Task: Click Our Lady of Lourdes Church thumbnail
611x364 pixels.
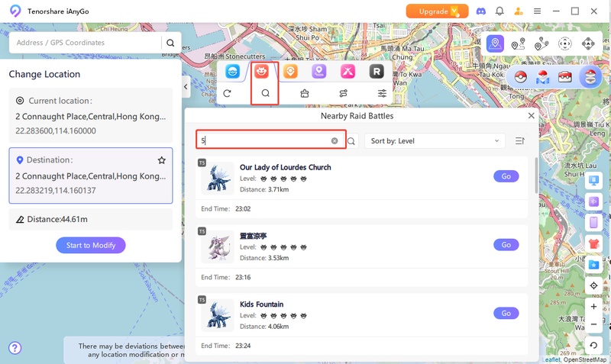Action: (218, 179)
